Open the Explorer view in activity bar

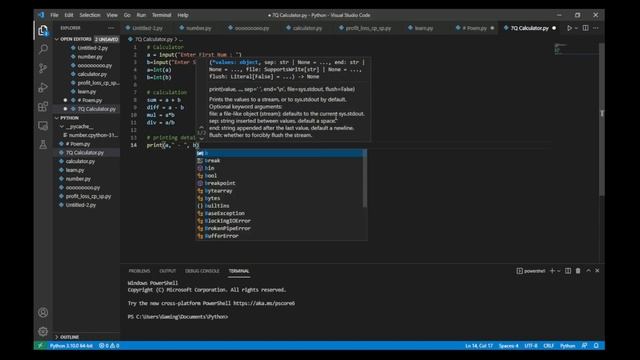point(43,31)
